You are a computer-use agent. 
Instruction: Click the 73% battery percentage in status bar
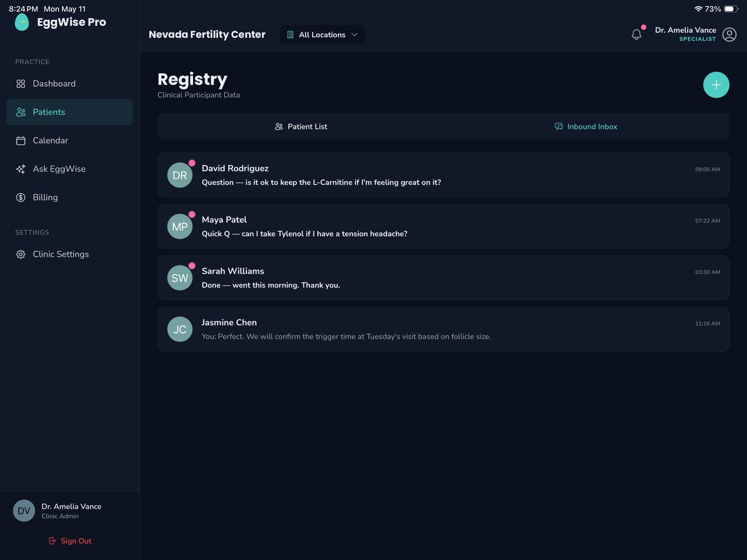coord(713,9)
